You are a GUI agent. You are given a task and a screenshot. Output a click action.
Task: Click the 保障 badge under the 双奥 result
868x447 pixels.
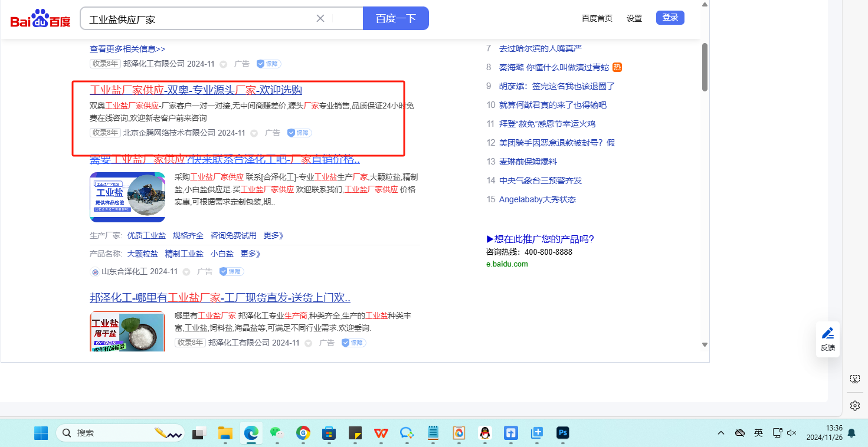(299, 133)
